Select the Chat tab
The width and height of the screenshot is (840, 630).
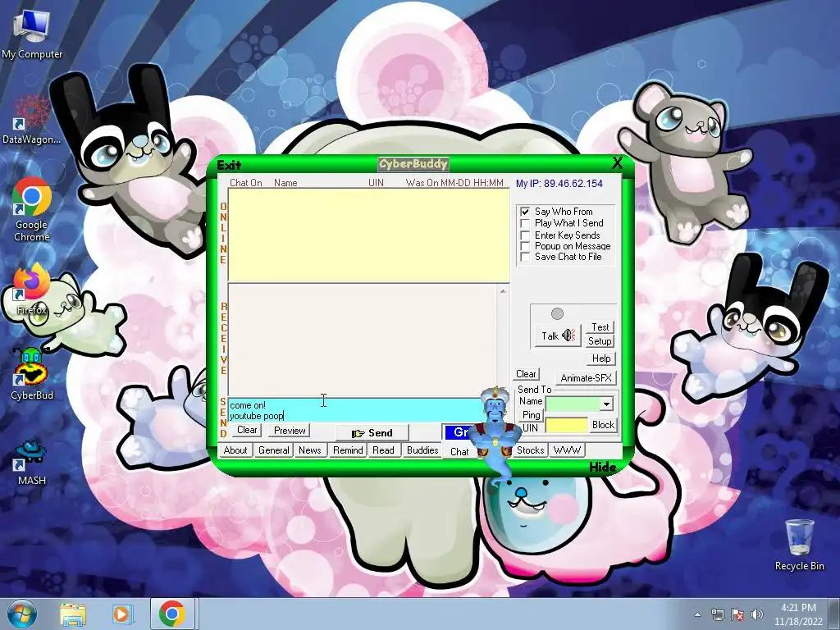pos(459,451)
